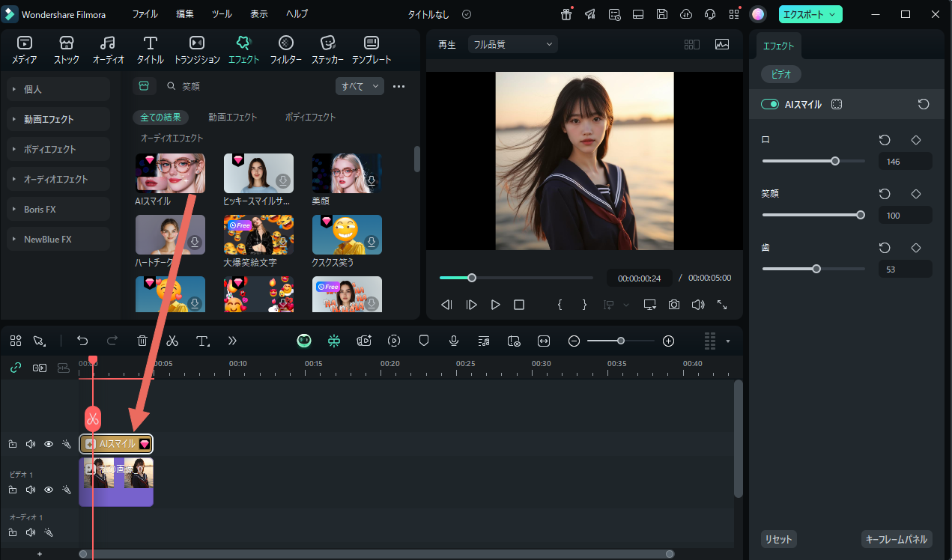Toggle visibility of the AIスマイル effect track
Image resolution: width=952 pixels, height=560 pixels.
tap(49, 444)
